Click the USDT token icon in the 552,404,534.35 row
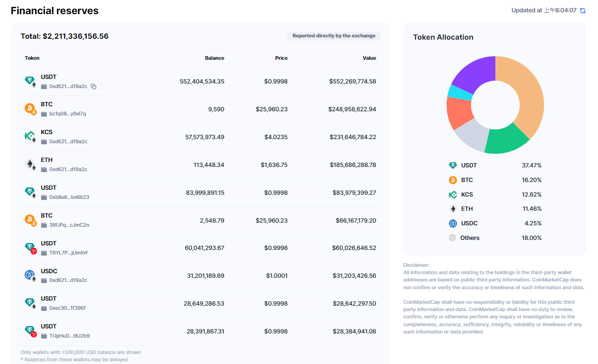598x364 pixels. 30,82
